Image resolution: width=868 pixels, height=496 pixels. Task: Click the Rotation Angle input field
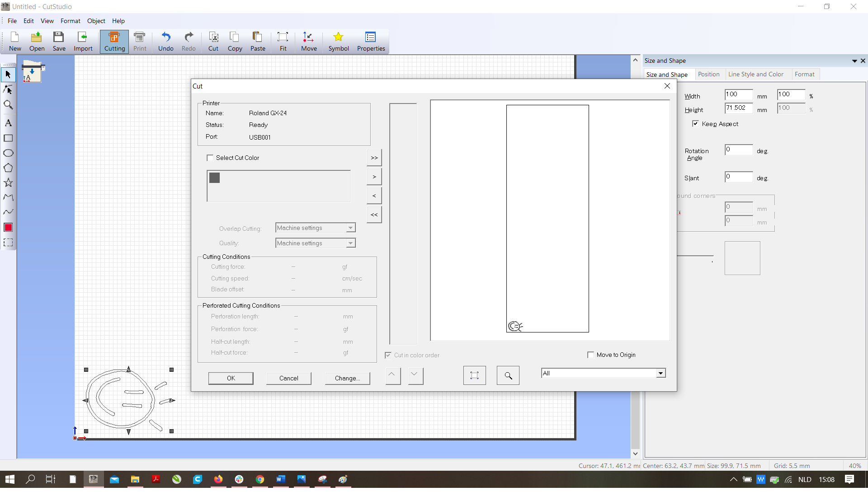(739, 150)
